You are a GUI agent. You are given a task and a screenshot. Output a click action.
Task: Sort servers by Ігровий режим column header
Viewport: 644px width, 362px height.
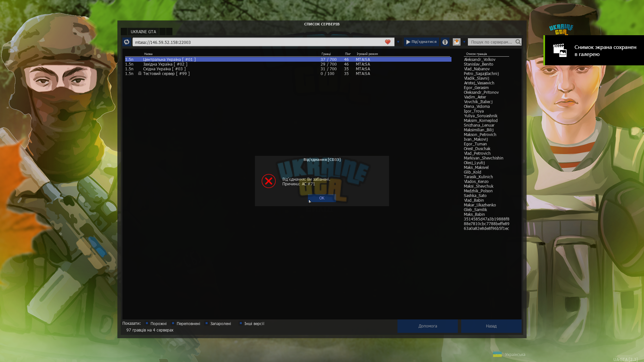tap(367, 54)
